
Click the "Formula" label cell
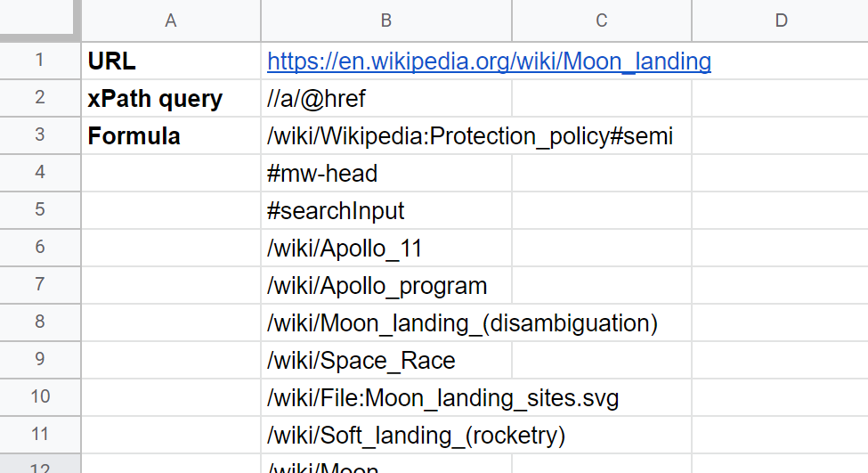tap(171, 136)
